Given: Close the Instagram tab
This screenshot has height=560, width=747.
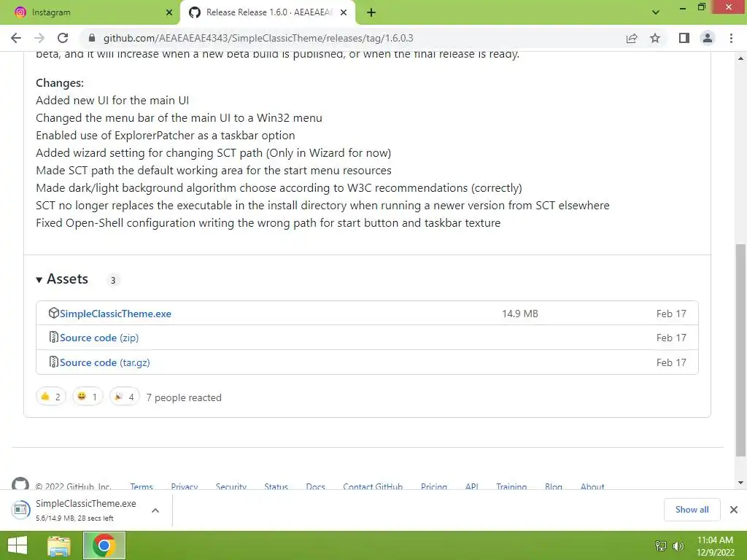Looking at the screenshot, I should [169, 13].
